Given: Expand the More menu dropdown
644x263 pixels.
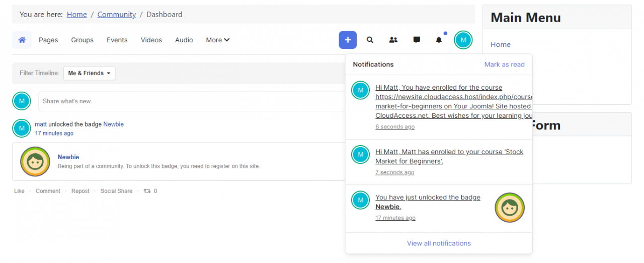Looking at the screenshot, I should pos(217,40).
